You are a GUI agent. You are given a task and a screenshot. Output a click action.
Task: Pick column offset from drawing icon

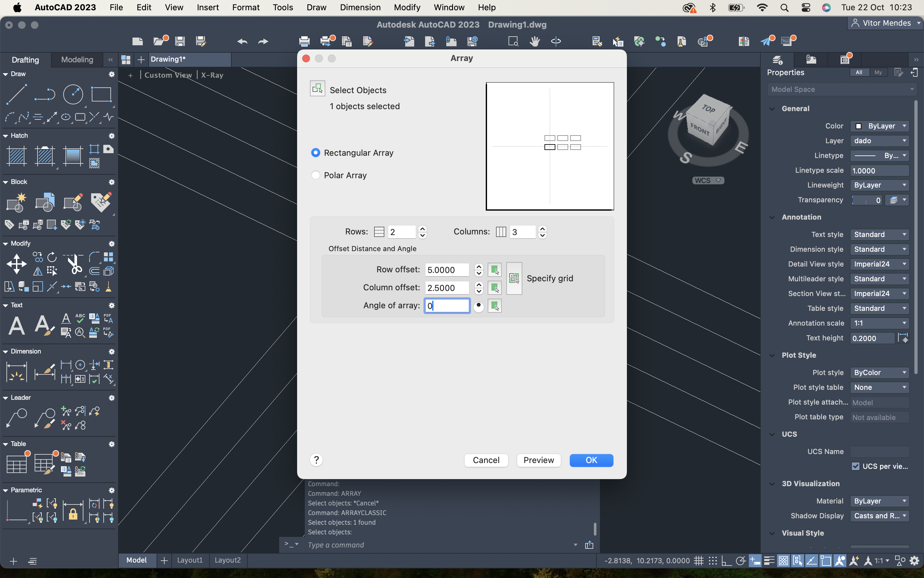coord(494,288)
